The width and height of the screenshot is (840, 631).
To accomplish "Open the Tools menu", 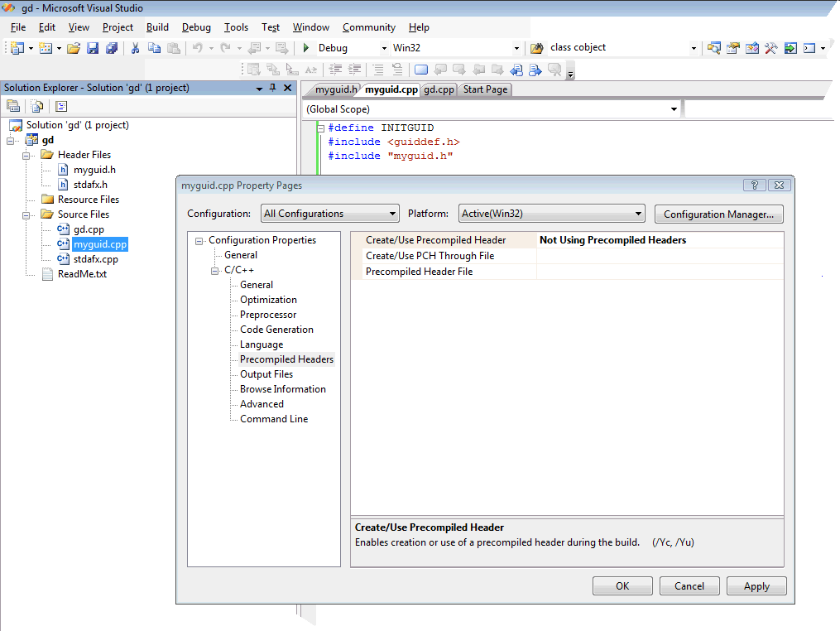I will click(x=236, y=27).
